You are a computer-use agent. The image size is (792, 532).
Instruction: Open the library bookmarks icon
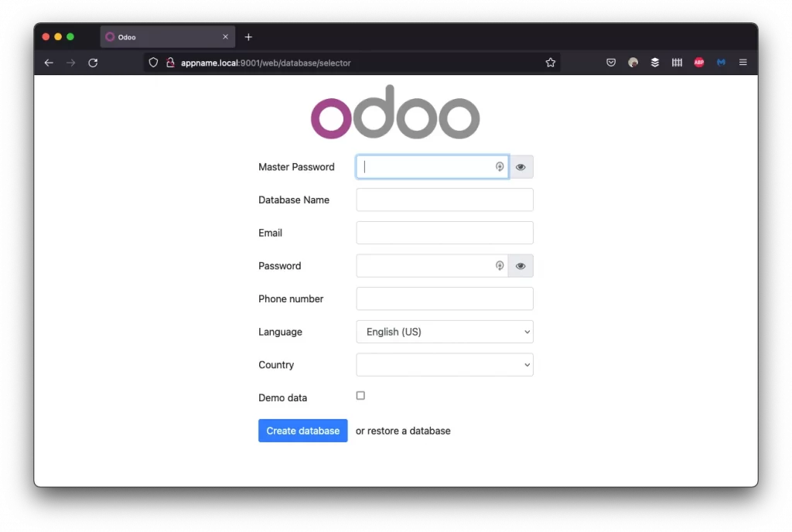point(677,63)
